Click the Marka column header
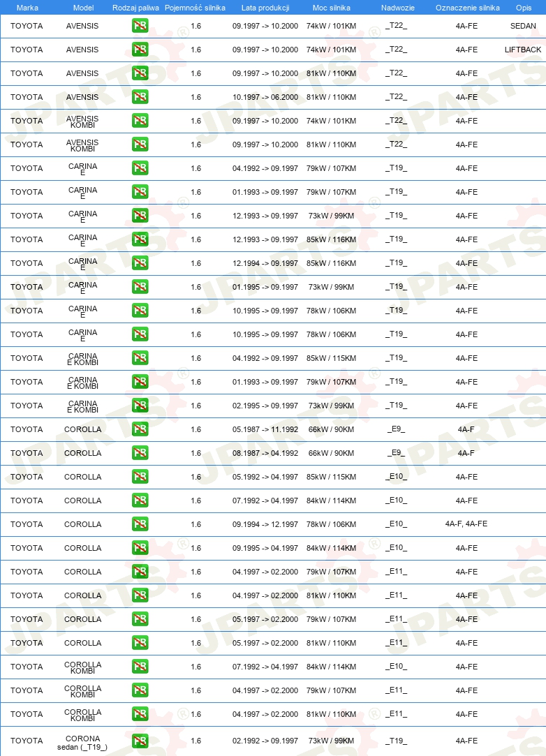546x756 pixels. (x=27, y=8)
